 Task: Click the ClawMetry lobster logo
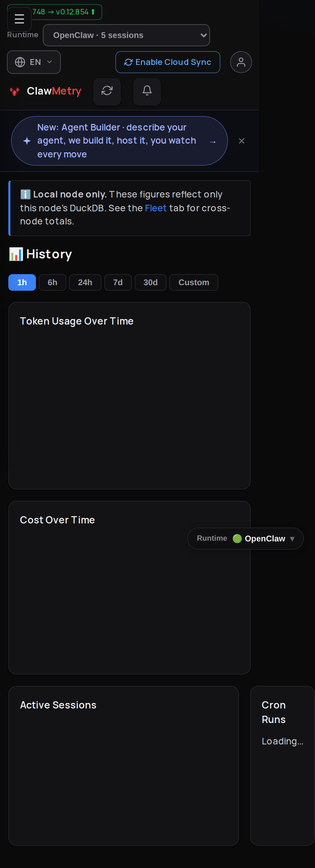[x=15, y=91]
